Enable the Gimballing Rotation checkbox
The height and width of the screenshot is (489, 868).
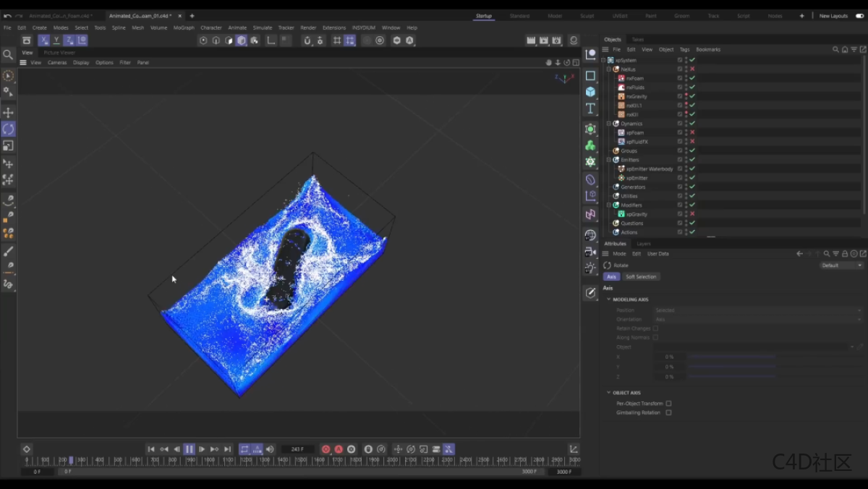click(668, 413)
